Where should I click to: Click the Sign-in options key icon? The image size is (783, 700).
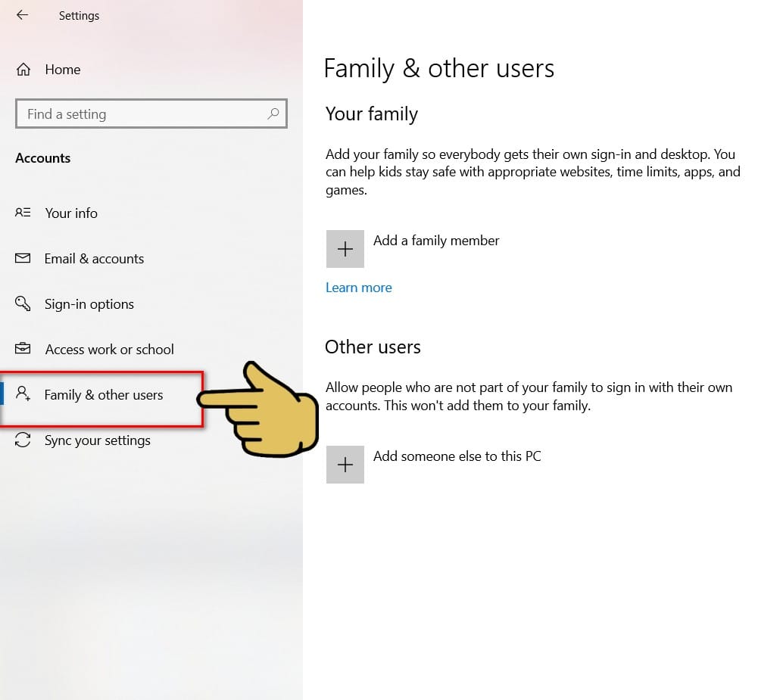[23, 303]
